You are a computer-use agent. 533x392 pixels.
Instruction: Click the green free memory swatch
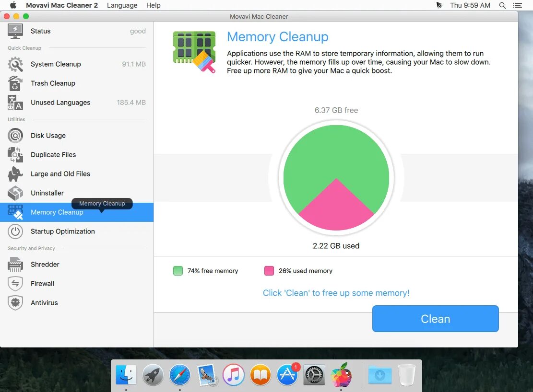(x=178, y=271)
